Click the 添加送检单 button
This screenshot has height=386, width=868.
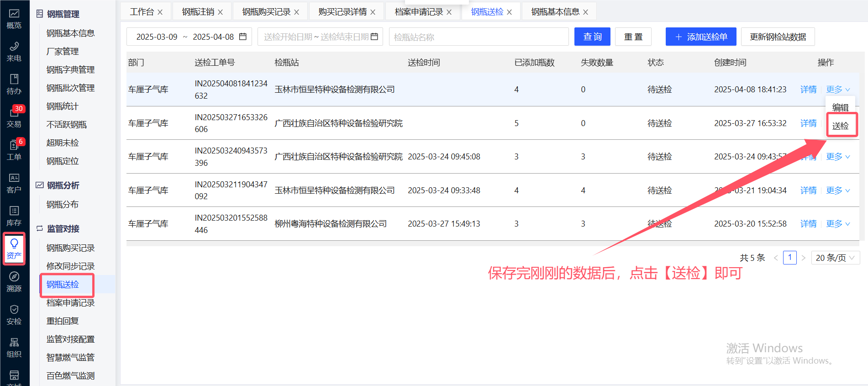(700, 37)
